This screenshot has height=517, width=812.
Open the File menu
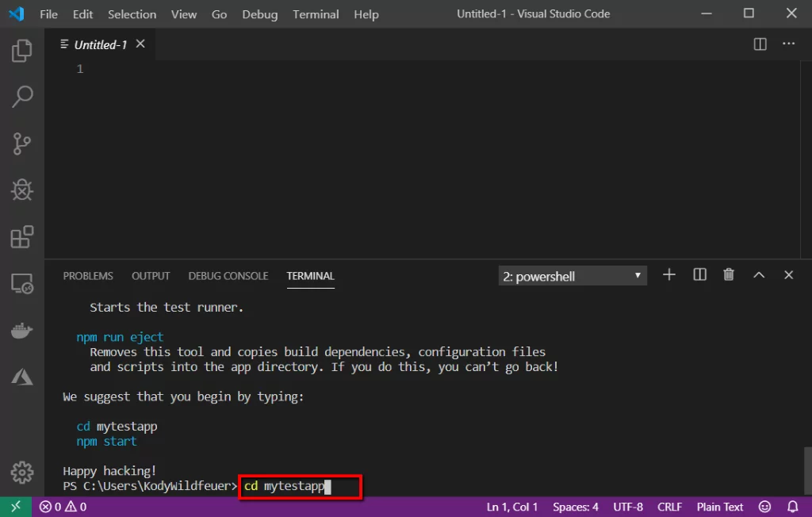pos(48,14)
